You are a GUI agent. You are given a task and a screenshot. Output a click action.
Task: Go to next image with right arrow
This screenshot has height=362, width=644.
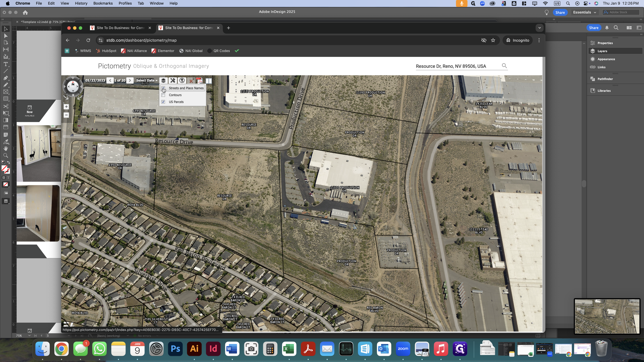[x=130, y=80]
